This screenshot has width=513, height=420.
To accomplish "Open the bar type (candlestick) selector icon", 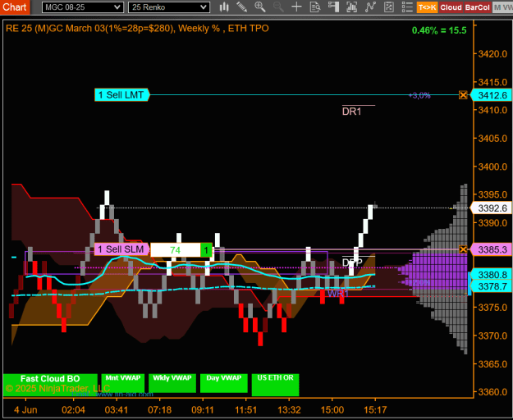I will pyautogui.click(x=224, y=7).
